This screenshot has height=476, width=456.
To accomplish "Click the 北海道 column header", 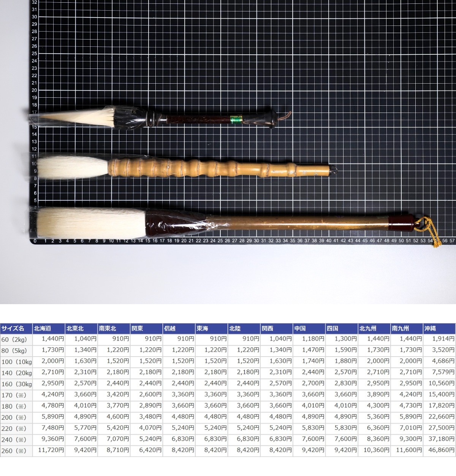I will 48,328.
